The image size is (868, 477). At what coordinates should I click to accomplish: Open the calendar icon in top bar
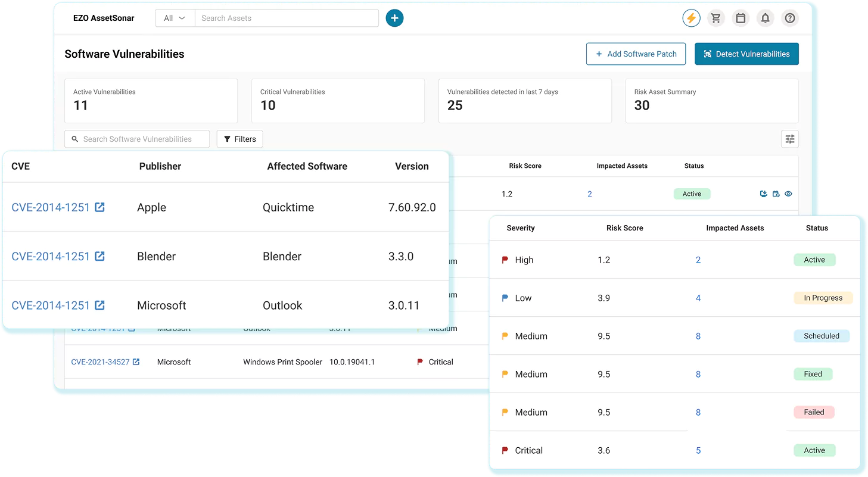741,18
